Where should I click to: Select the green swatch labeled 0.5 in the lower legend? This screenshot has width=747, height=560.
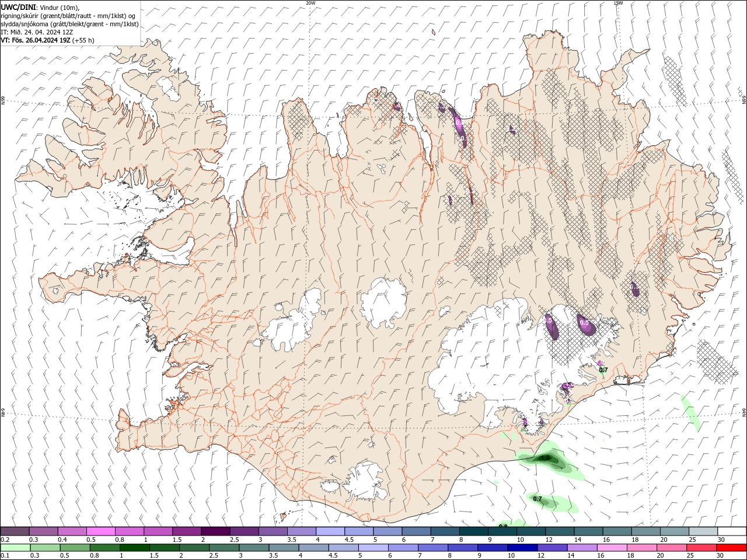click(x=75, y=548)
